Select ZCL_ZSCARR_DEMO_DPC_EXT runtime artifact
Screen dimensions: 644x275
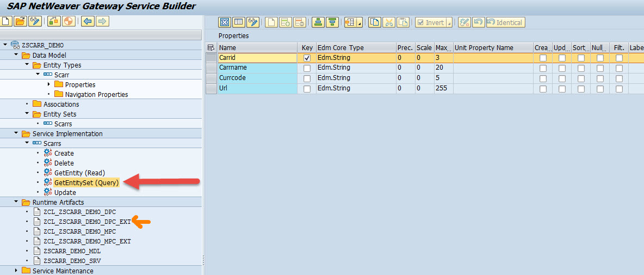[87, 222]
